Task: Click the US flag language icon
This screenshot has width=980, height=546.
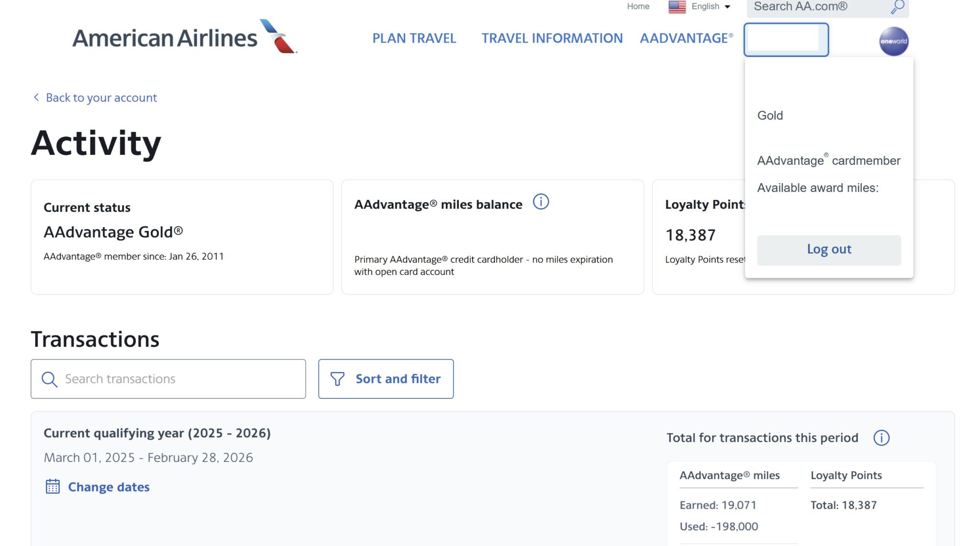Action: (x=677, y=7)
